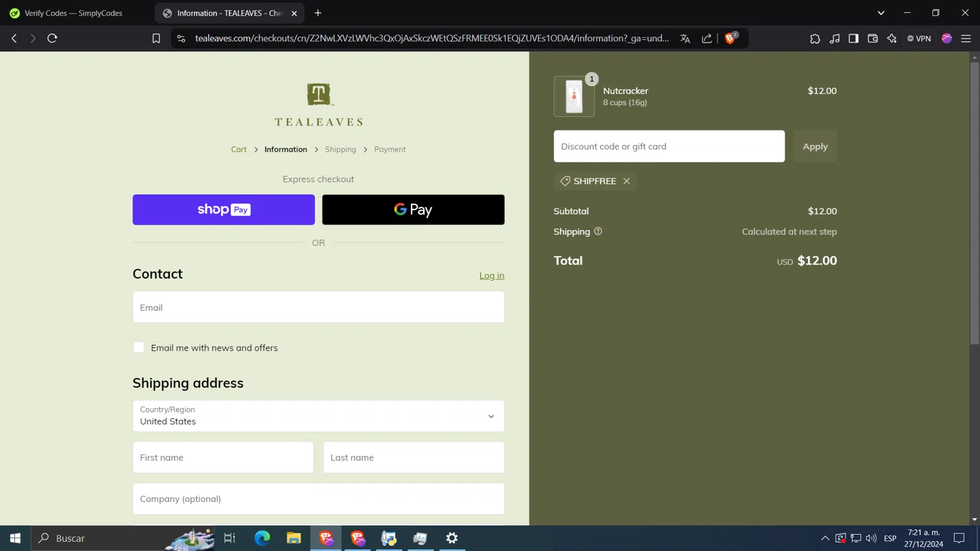Screen dimensions: 980x551
Task: Click the ESP language indicator
Action: (890, 538)
